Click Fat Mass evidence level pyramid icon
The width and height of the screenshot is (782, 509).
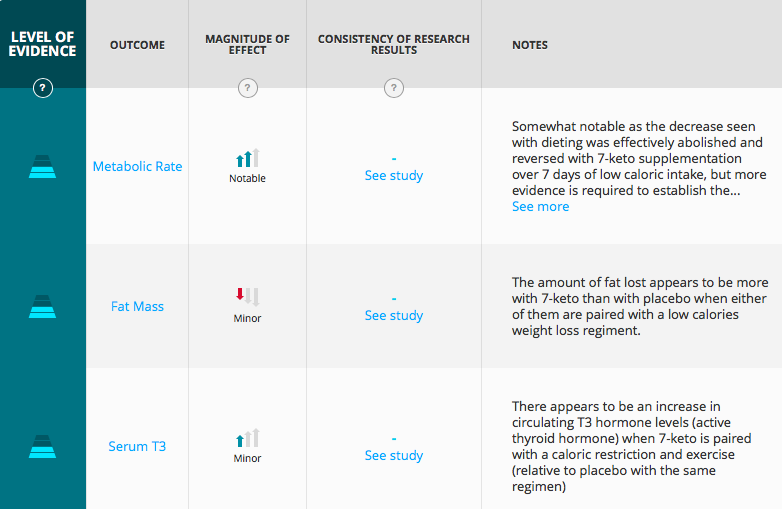pos(42,307)
